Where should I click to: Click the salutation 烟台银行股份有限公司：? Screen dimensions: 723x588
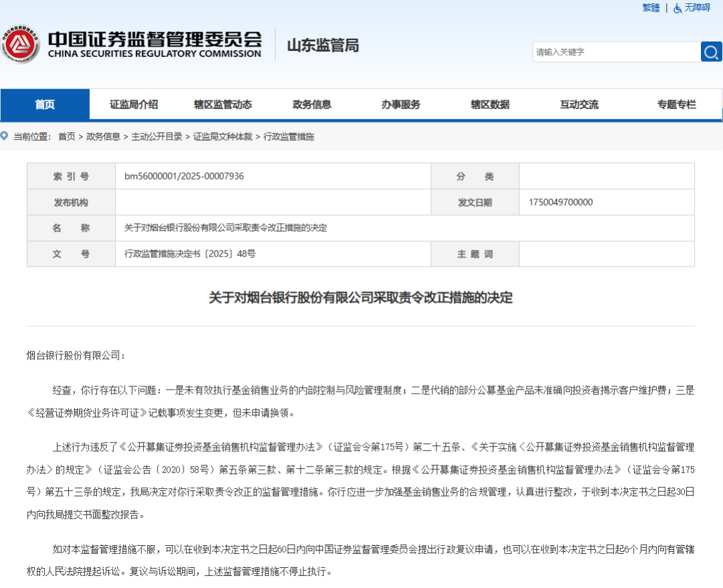(x=76, y=355)
